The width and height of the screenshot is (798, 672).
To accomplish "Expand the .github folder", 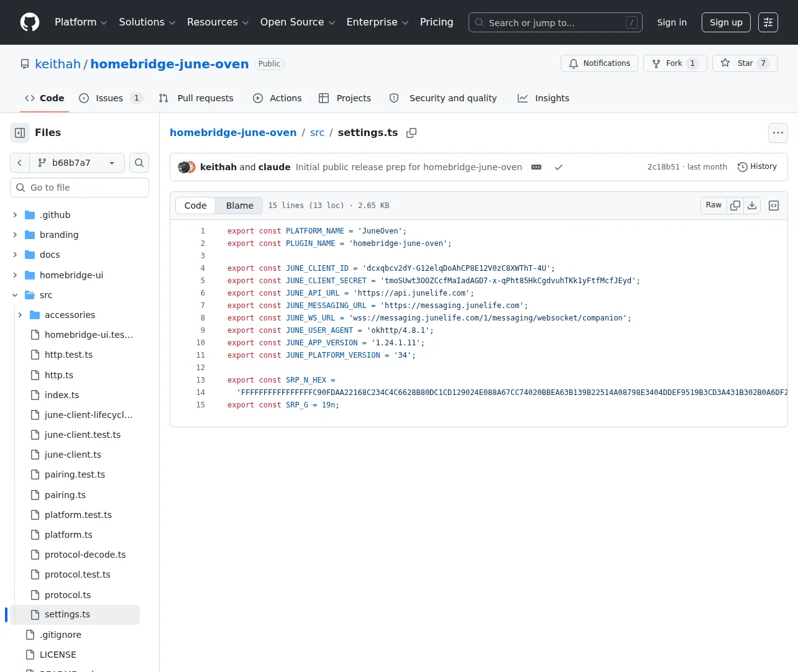I will (x=15, y=215).
